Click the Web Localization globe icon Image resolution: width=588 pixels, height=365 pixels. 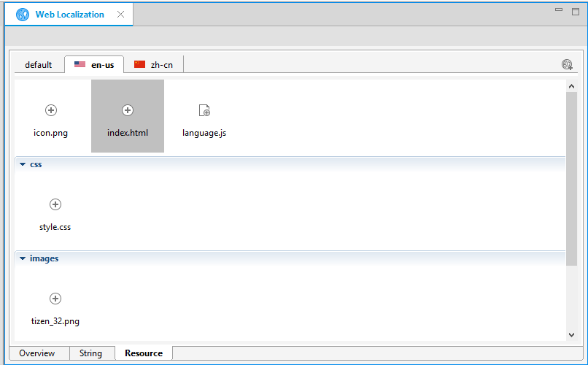pos(23,15)
